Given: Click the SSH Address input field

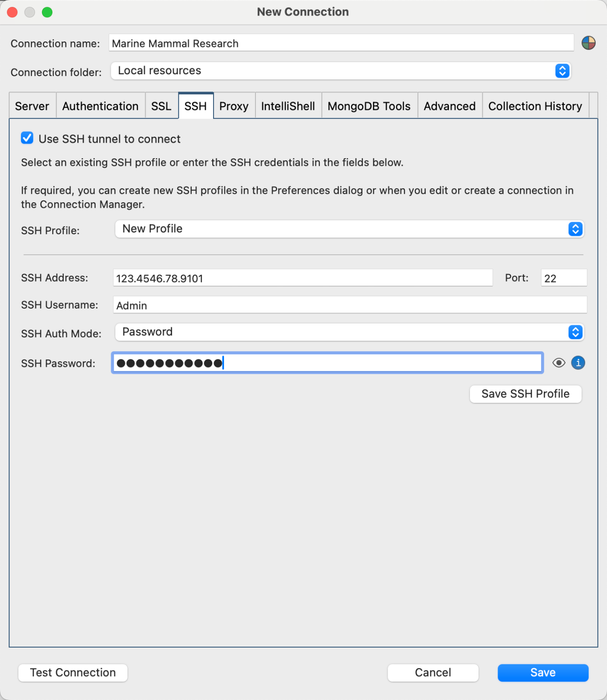Looking at the screenshot, I should pyautogui.click(x=302, y=278).
